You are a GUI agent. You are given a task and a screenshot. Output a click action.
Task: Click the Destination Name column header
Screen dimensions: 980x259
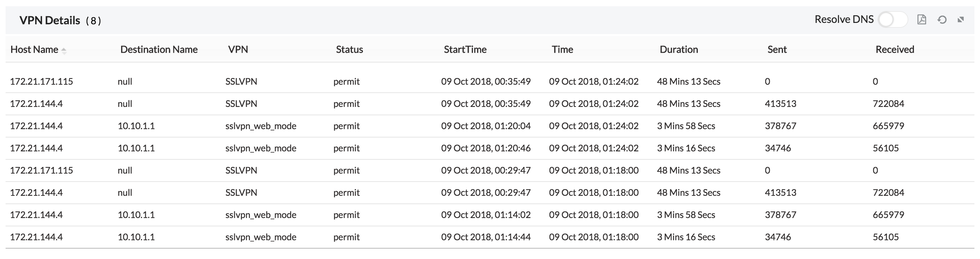[x=159, y=49]
